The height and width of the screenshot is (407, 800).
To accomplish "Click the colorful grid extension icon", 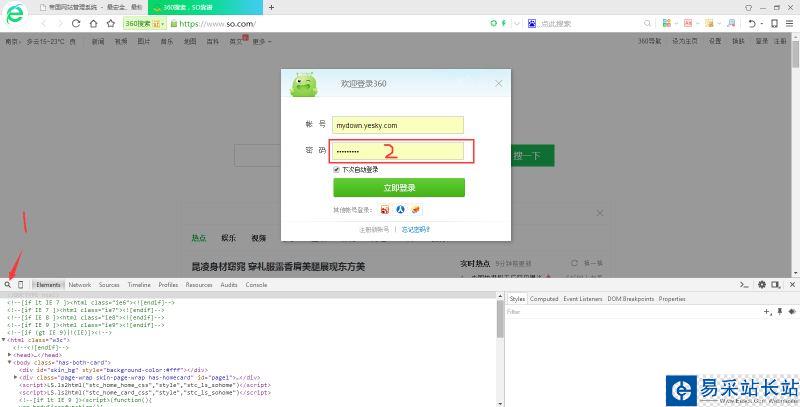I will click(666, 23).
